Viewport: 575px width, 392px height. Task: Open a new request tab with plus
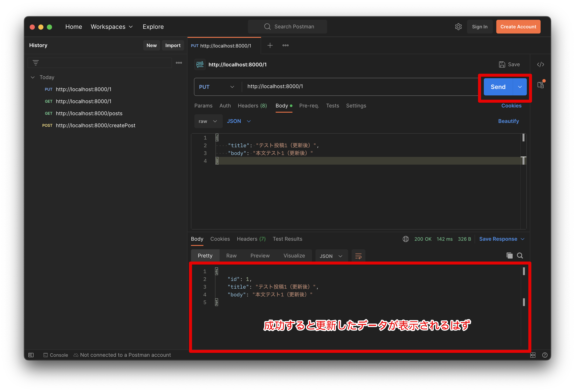(270, 46)
